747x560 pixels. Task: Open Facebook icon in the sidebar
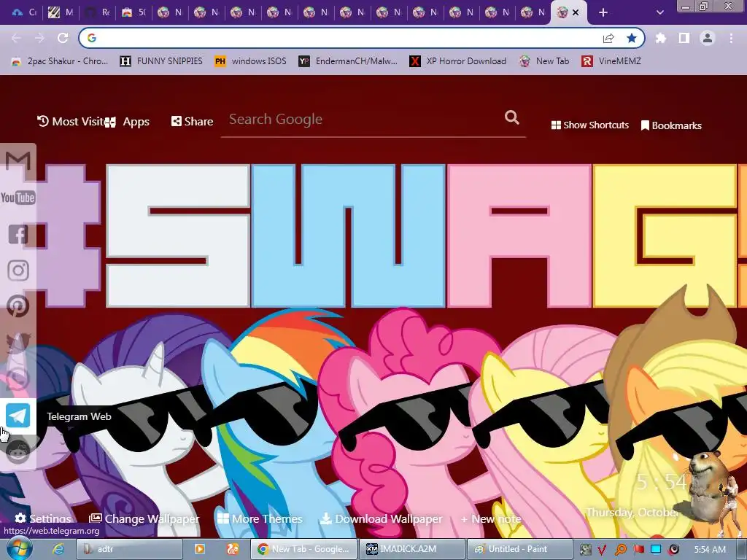click(18, 234)
